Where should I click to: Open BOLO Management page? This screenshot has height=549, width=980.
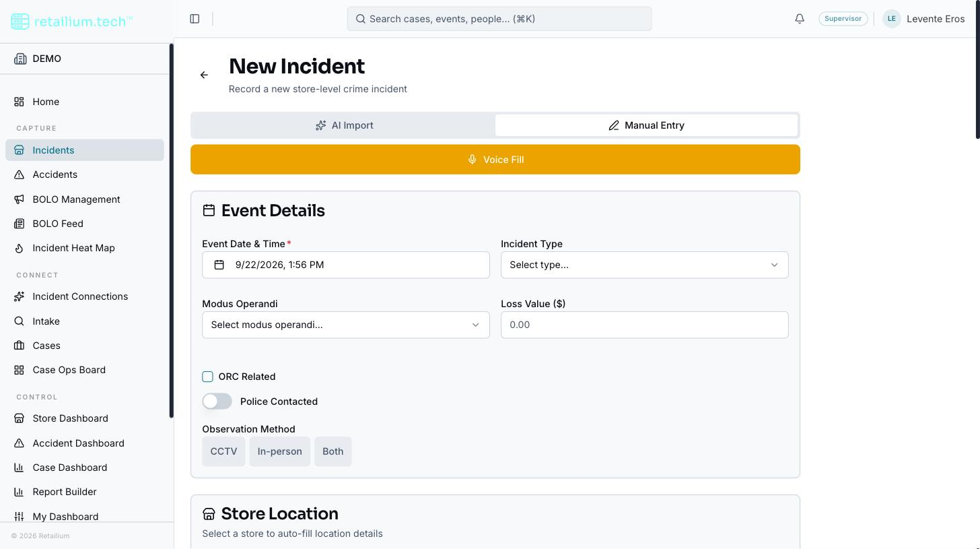[85, 199]
